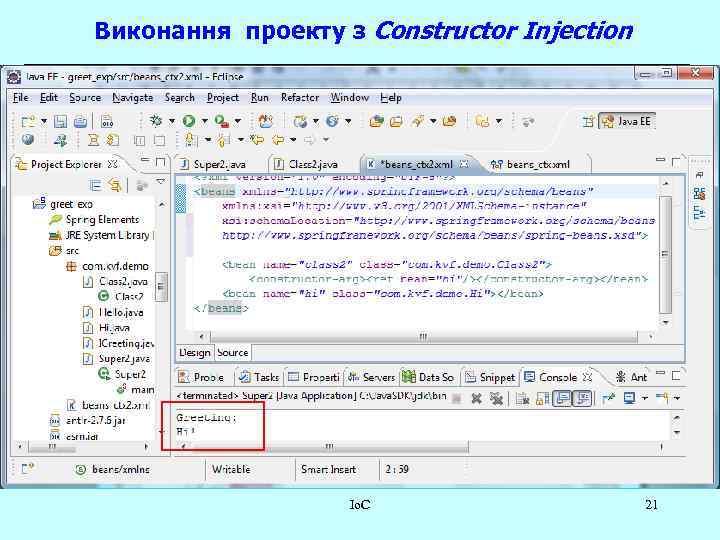The width and height of the screenshot is (720, 540).
Task: Click the editor horizontal scrollbar thumb
Action: (422, 337)
